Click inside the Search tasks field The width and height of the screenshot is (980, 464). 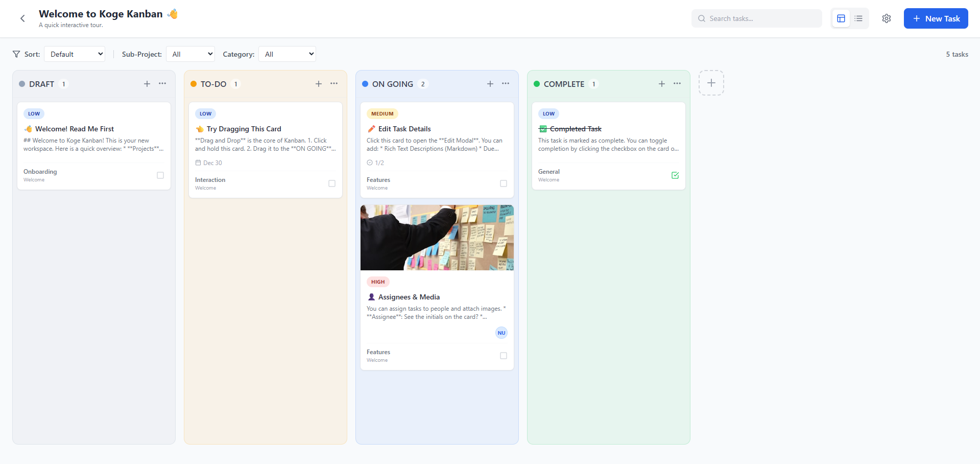coord(756,18)
